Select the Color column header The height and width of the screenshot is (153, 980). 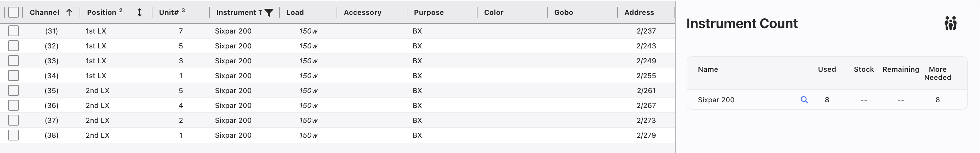point(493,12)
